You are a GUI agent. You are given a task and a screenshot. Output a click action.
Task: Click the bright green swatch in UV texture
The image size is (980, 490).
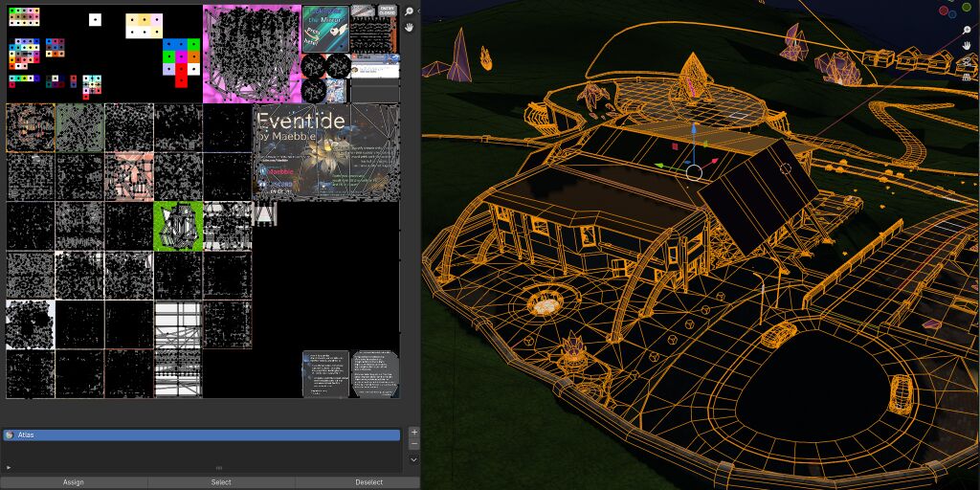pyautogui.click(x=178, y=226)
